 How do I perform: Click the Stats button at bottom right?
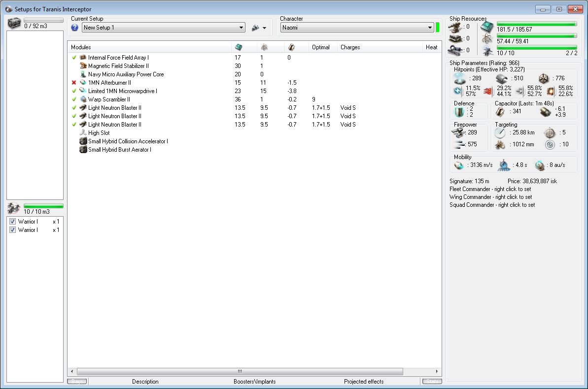point(432,382)
